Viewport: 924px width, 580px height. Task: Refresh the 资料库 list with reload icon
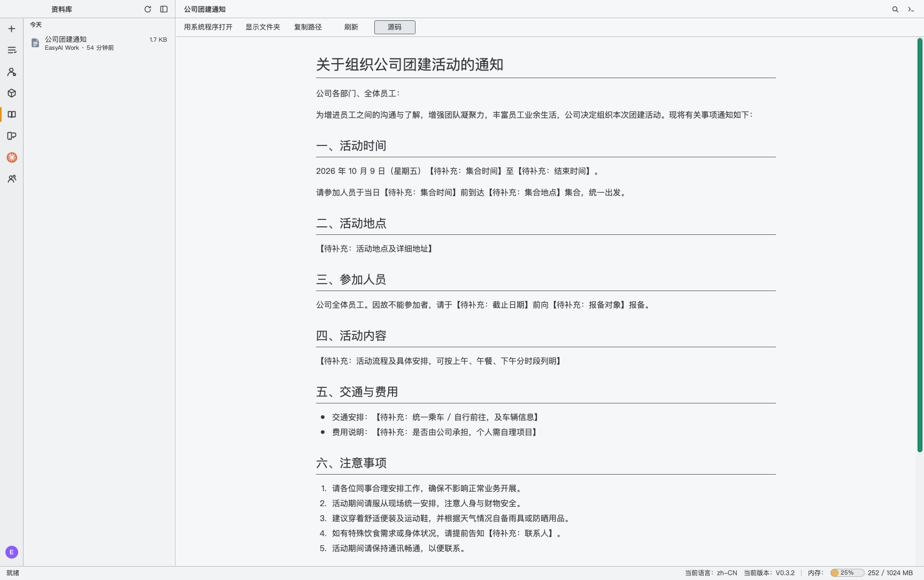[148, 9]
